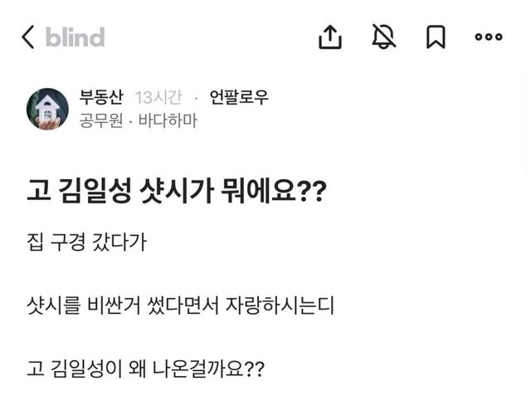The image size is (531, 420).
Task: Share this post with the upload icon
Action: coord(330,37)
